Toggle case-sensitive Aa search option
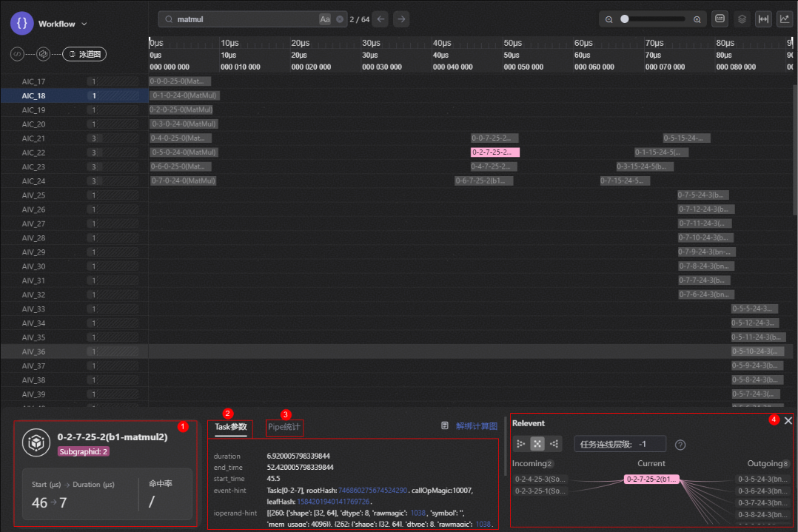Screen dimensions: 798x532 325,19
